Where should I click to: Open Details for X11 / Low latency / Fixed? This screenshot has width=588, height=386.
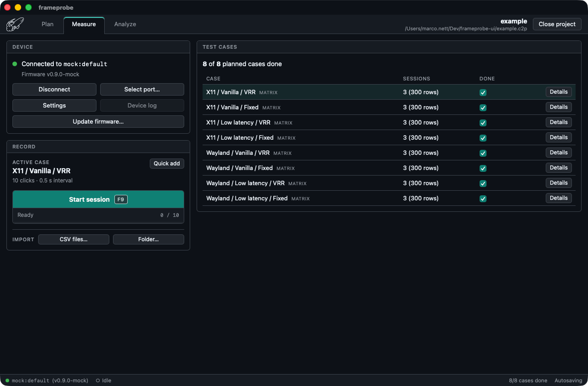[x=559, y=137]
